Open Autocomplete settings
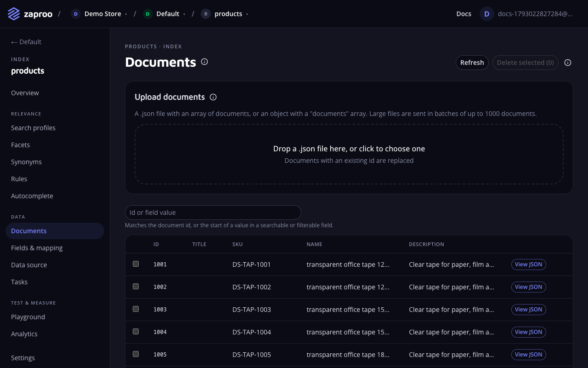The height and width of the screenshot is (368, 588). click(x=55, y=196)
